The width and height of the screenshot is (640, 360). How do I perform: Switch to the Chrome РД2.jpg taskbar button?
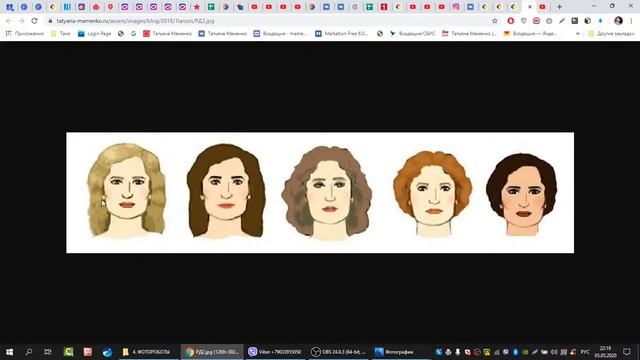(x=212, y=352)
